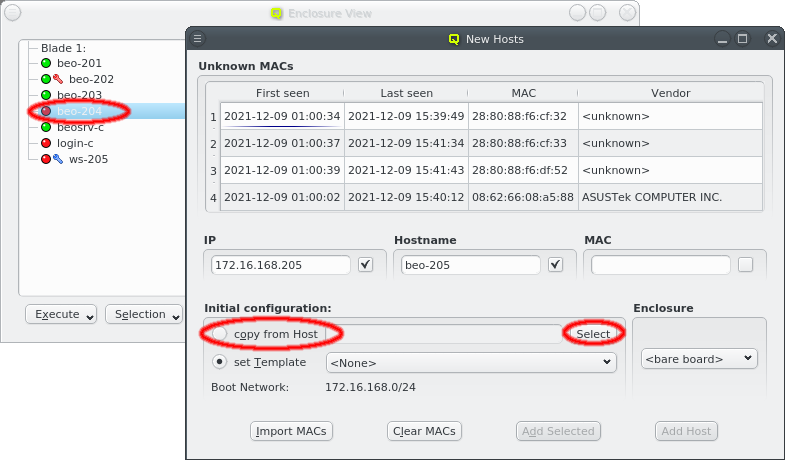785x460 pixels.
Task: Open New Hosts window menu icon
Action: pos(198,39)
